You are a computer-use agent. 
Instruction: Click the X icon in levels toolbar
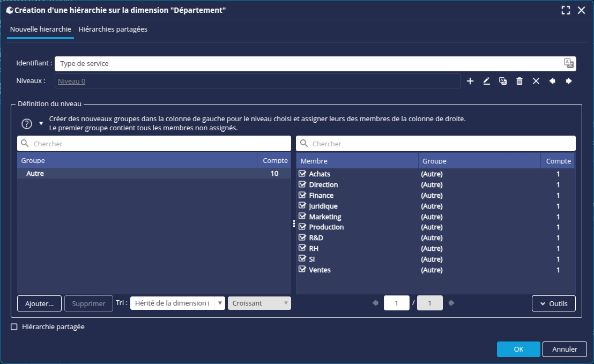point(536,81)
